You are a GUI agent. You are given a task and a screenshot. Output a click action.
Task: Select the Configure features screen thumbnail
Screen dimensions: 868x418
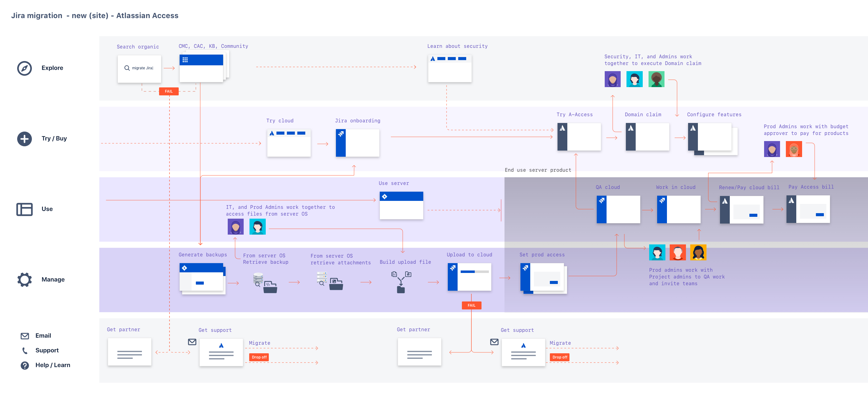click(712, 139)
